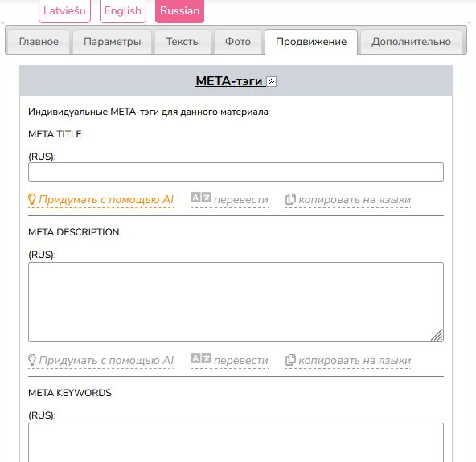Click the translate icon under META TITLE
The height and width of the screenshot is (462, 476).
pyautogui.click(x=201, y=198)
